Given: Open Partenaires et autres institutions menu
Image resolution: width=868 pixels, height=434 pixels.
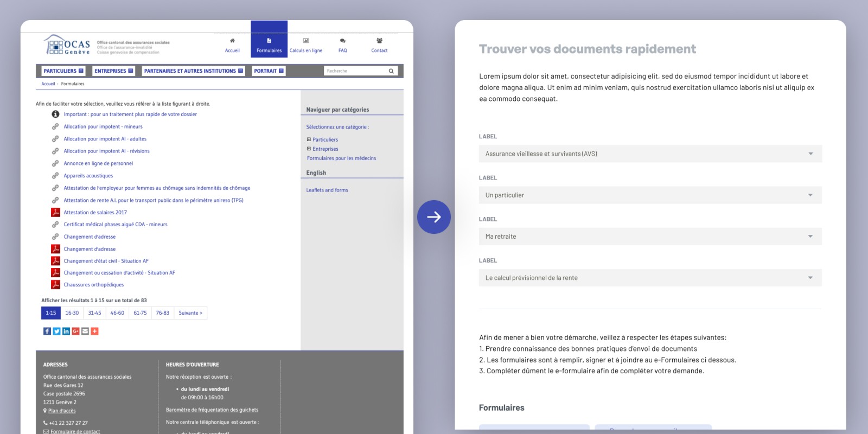Looking at the screenshot, I should 194,71.
